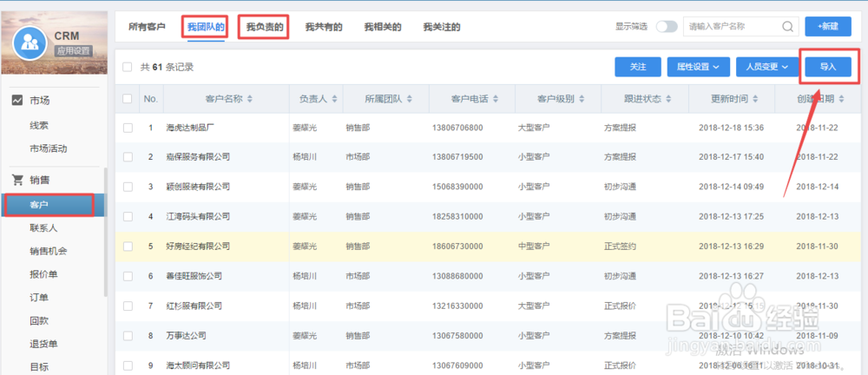The image size is (868, 375).
Task: Click the CRM app avatar icon
Action: [30, 43]
